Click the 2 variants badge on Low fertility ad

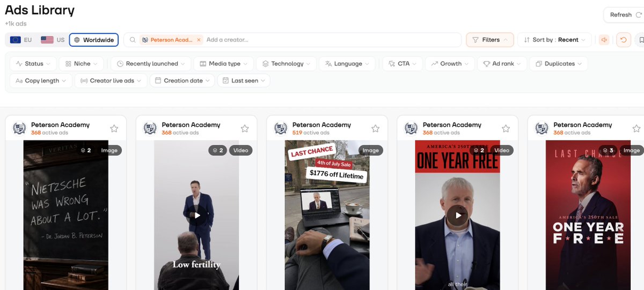coord(217,151)
